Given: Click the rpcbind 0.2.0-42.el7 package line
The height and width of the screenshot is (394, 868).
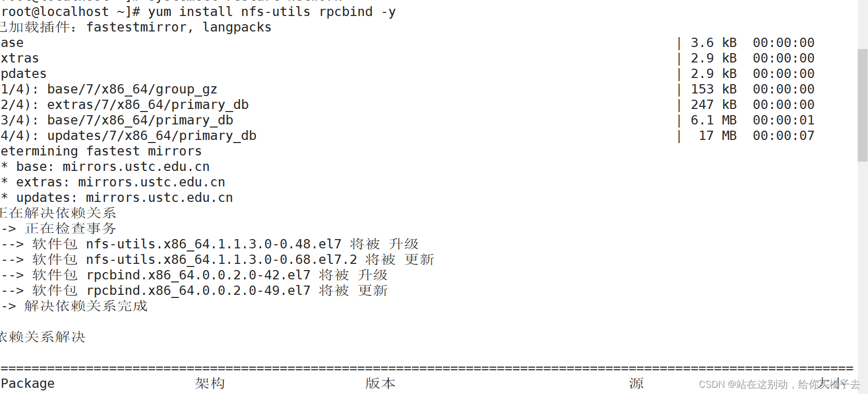Looking at the screenshot, I should 198,275.
